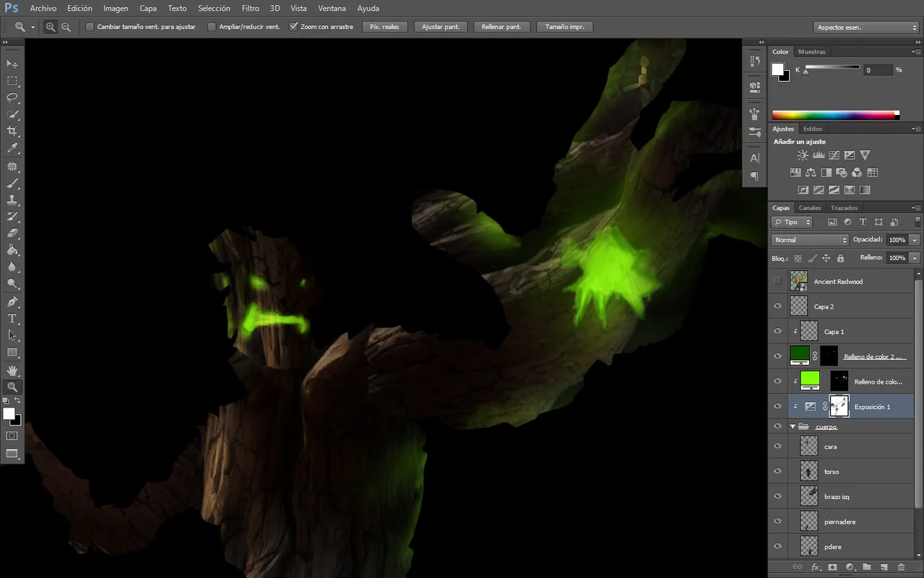Click the 'Tamaño impr.' button
Viewport: 924px width, 578px height.
coord(565,27)
